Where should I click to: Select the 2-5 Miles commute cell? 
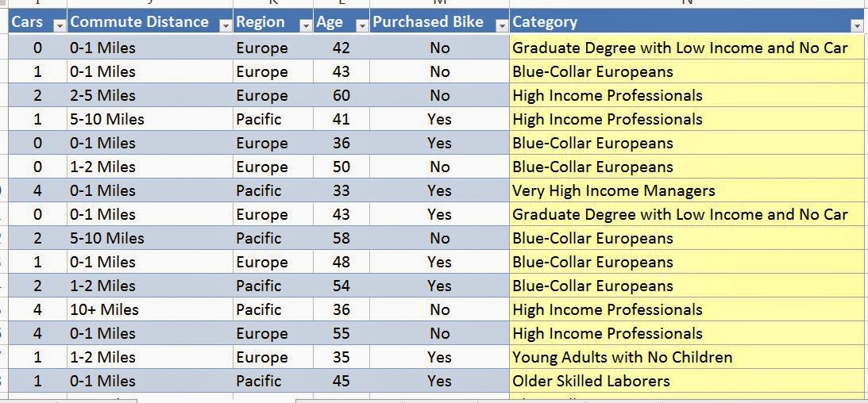(150, 96)
